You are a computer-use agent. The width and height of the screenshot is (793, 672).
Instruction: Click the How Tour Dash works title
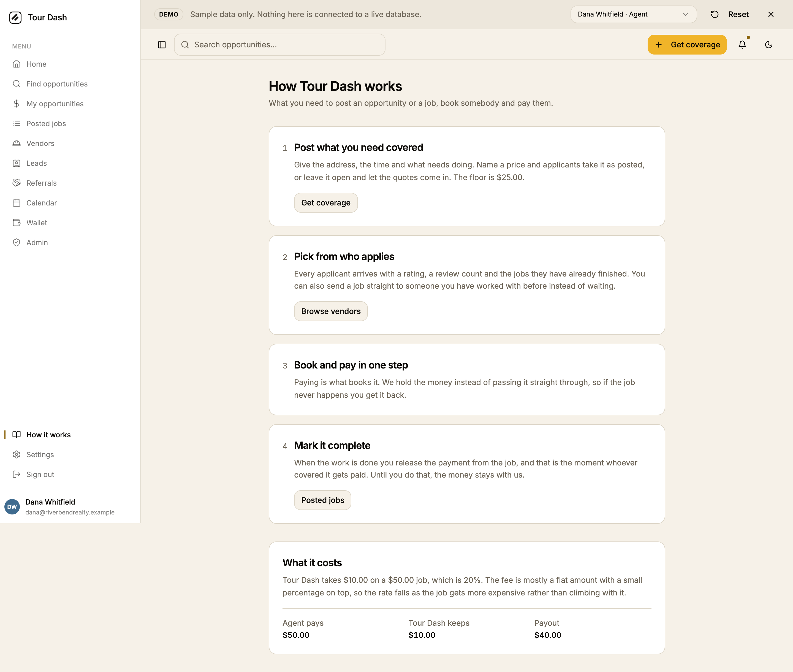(335, 86)
